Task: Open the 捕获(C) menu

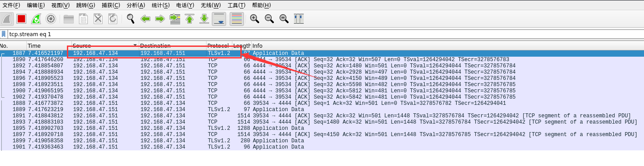Action: (111, 5)
